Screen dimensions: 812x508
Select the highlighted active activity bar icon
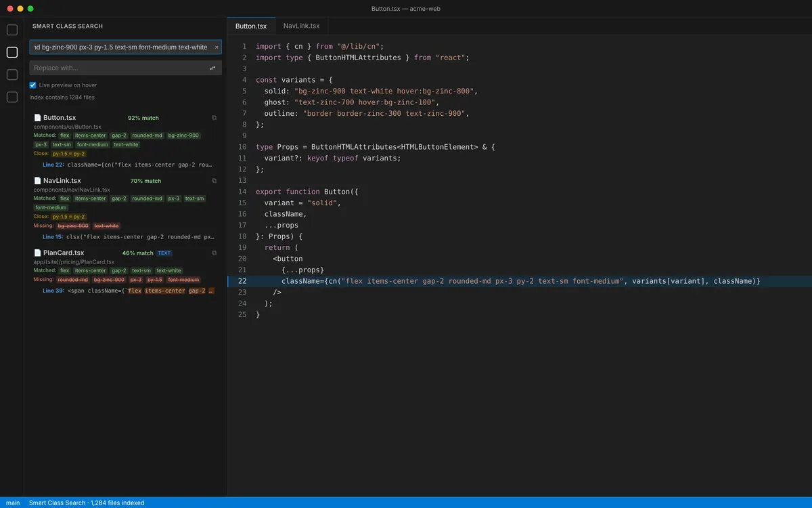click(12, 52)
